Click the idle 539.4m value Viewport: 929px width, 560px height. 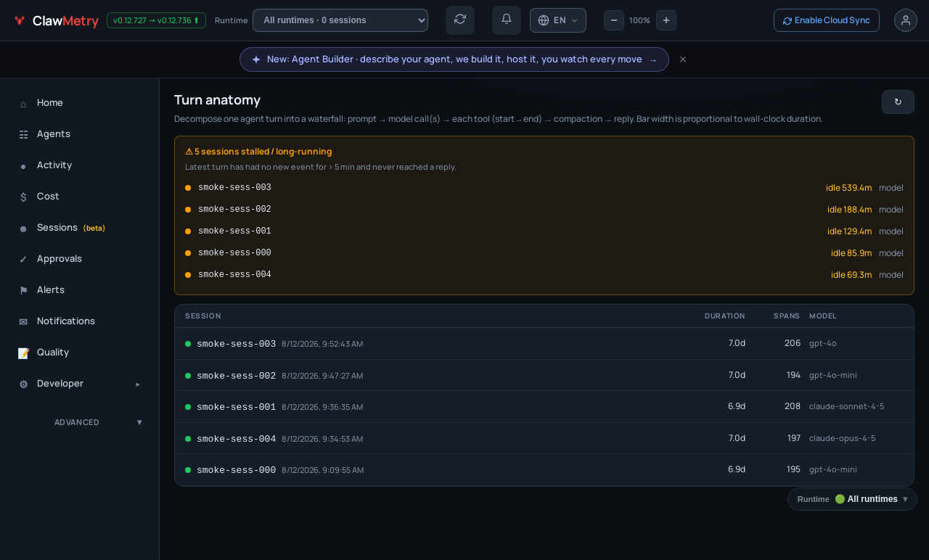pyautogui.click(x=849, y=188)
